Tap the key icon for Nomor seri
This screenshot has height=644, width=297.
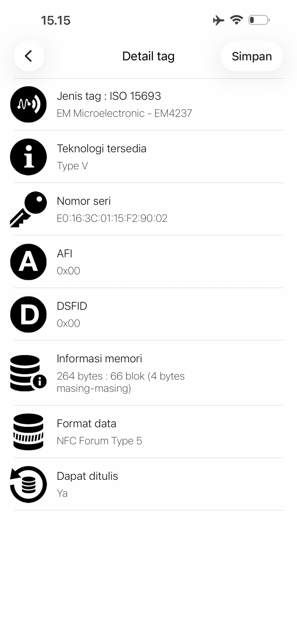tap(28, 209)
